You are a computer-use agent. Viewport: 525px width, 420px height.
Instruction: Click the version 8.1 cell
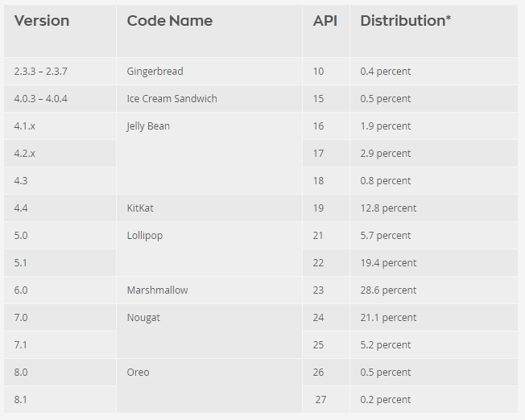point(60,400)
